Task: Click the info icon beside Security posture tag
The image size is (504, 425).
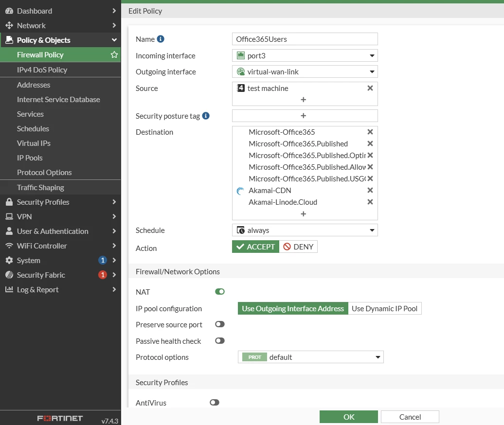Action: pos(206,116)
